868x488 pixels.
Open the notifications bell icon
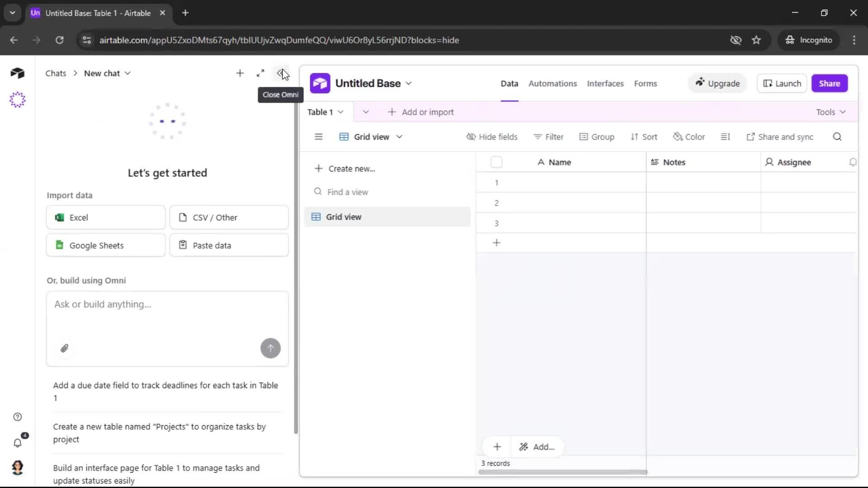click(17, 443)
